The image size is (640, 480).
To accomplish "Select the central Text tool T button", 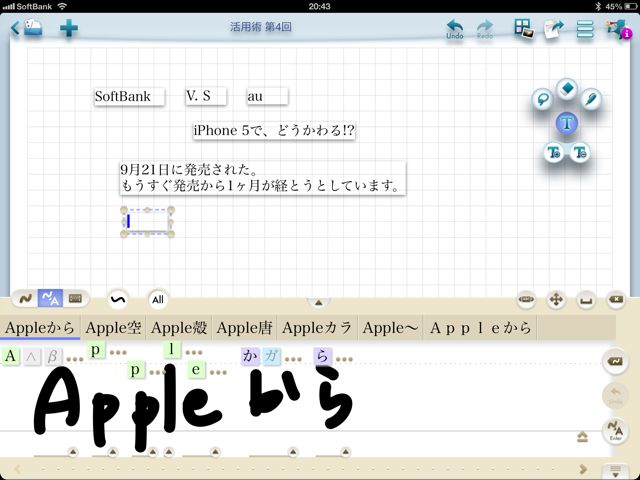I will (x=567, y=123).
